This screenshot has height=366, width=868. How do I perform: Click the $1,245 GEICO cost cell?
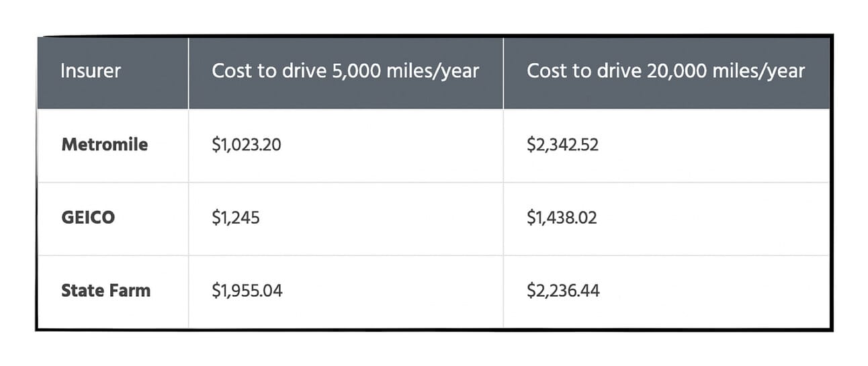tap(236, 218)
